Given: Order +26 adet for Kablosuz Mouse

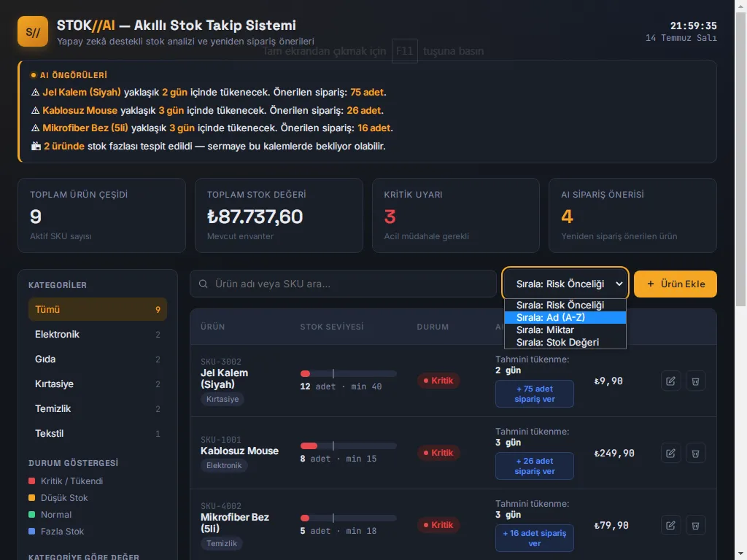Looking at the screenshot, I should pyautogui.click(x=535, y=466).
